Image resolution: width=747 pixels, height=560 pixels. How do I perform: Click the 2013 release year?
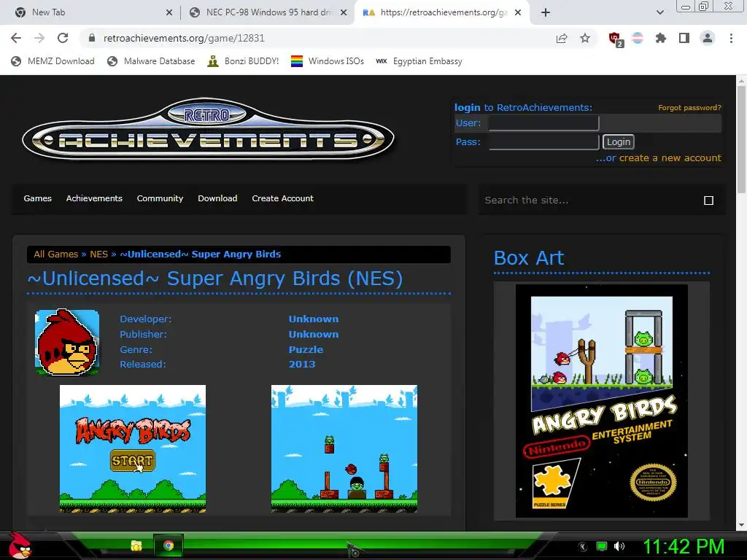[x=302, y=365]
